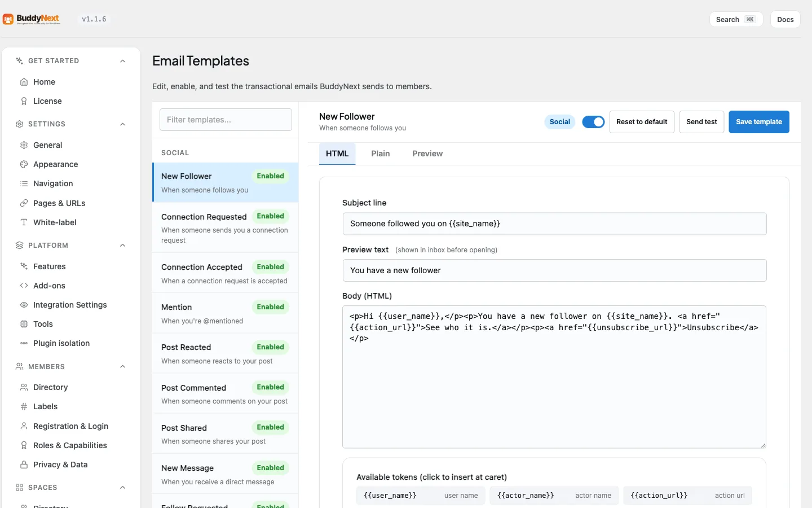Viewport: 812px width, 508px height.
Task: Collapse the Members section chevron
Action: 122,367
